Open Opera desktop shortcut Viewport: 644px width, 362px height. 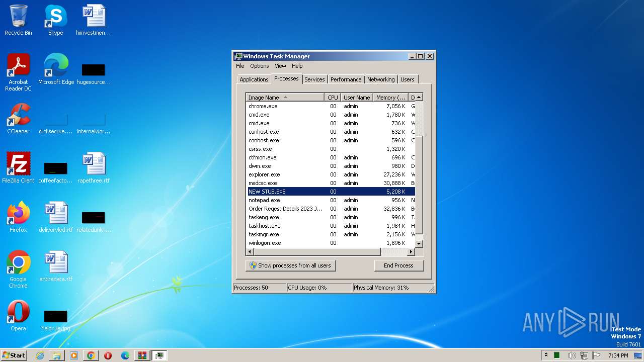(x=18, y=315)
